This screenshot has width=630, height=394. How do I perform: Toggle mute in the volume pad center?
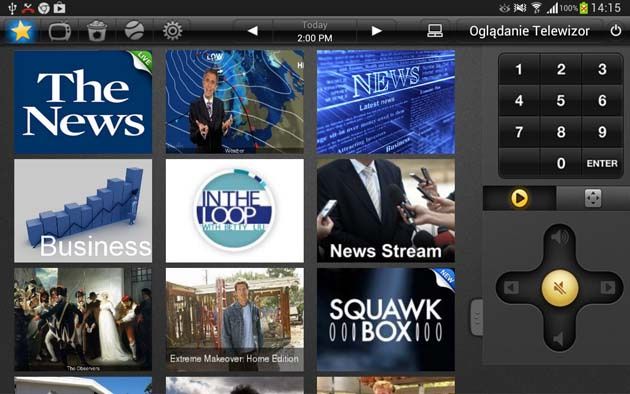click(560, 288)
